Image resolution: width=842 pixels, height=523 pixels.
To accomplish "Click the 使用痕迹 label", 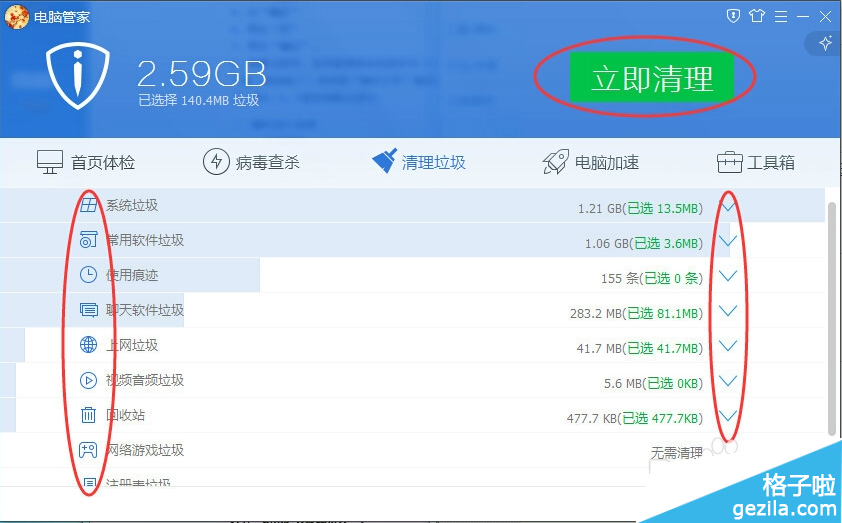I will click(x=132, y=275).
